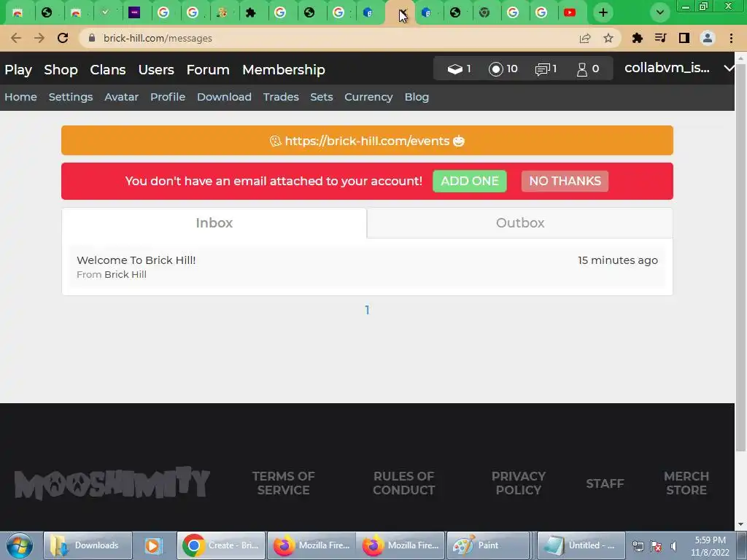Click the share page icon in address bar

pos(585,38)
